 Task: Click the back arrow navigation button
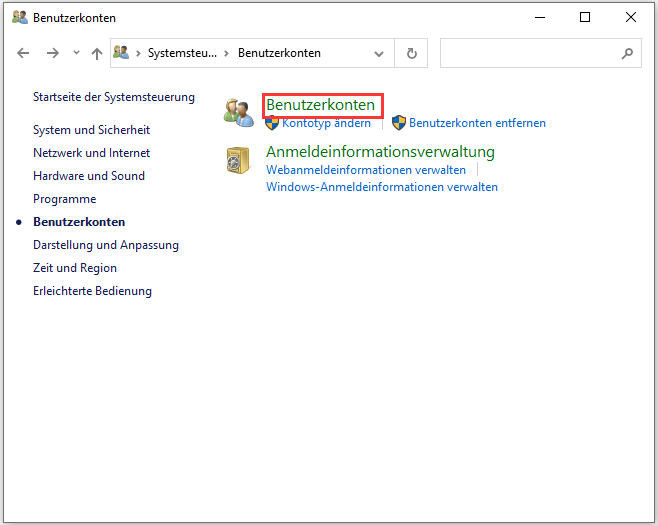[24, 53]
